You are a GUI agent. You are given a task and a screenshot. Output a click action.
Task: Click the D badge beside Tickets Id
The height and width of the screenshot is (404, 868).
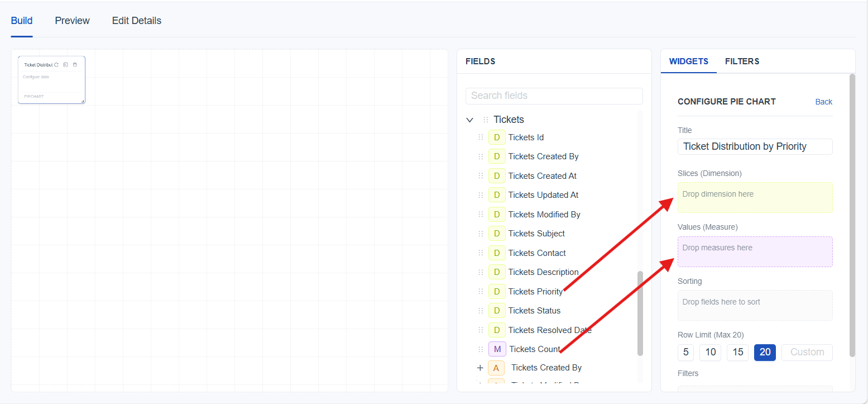496,137
